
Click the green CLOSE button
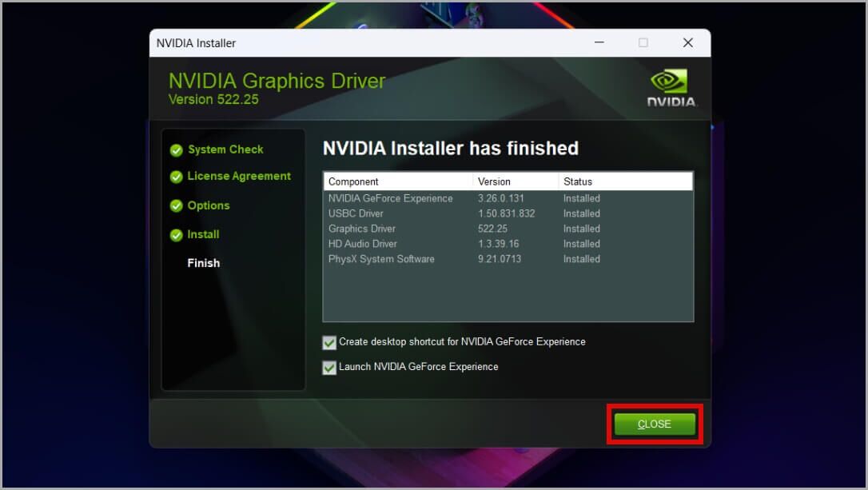pos(655,424)
